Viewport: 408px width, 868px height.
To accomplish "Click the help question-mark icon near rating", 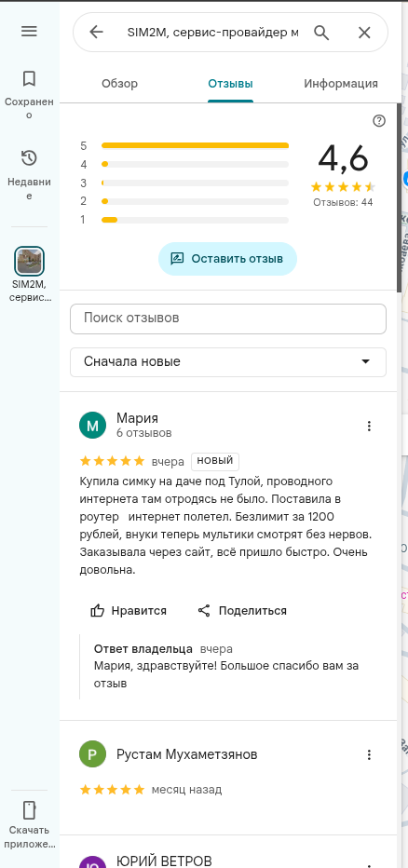I will pos(379,121).
